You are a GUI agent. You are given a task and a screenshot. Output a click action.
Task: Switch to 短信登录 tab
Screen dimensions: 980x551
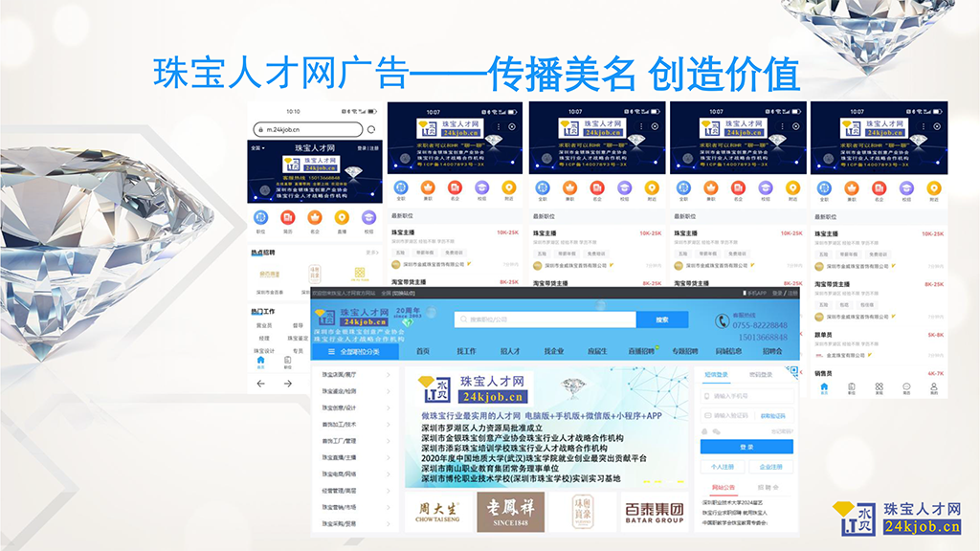pyautogui.click(x=716, y=375)
